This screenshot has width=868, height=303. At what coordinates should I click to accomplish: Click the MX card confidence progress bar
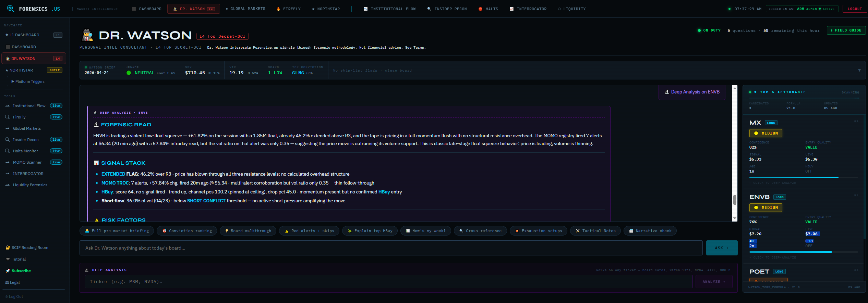[803, 177]
